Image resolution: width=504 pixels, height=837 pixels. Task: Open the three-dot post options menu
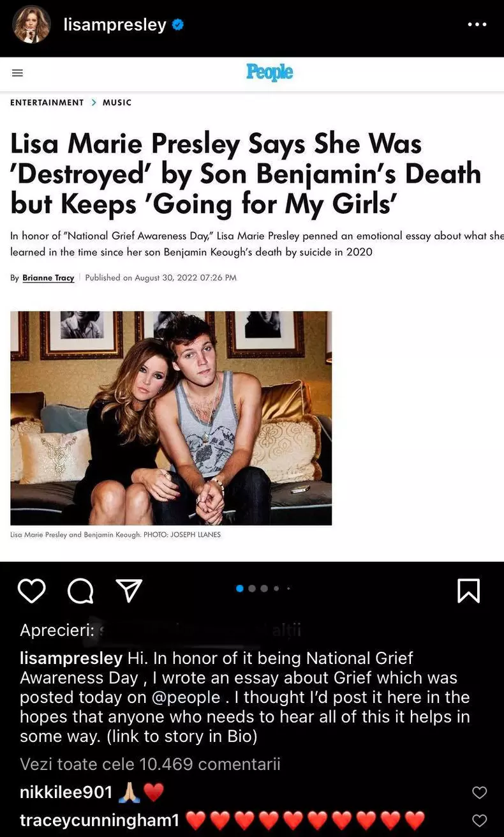point(477,25)
